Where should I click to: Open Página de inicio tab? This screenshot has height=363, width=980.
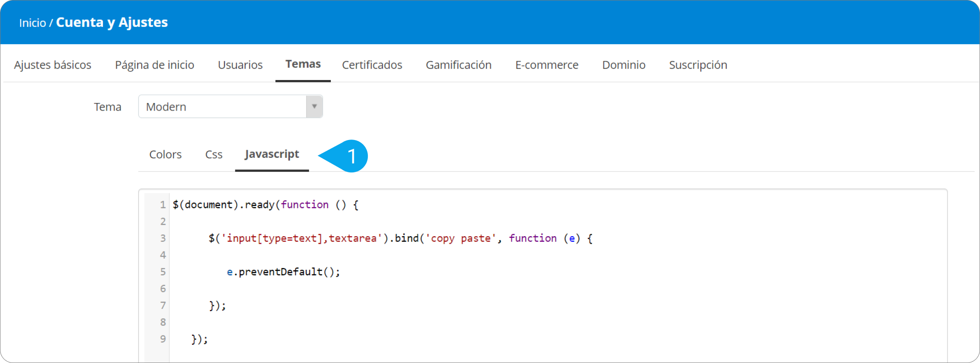pos(155,65)
